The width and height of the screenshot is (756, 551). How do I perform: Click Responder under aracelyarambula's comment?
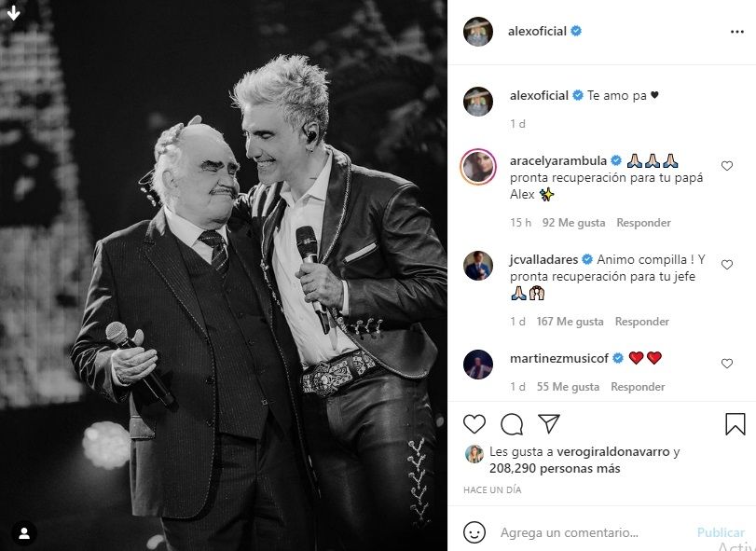(643, 223)
